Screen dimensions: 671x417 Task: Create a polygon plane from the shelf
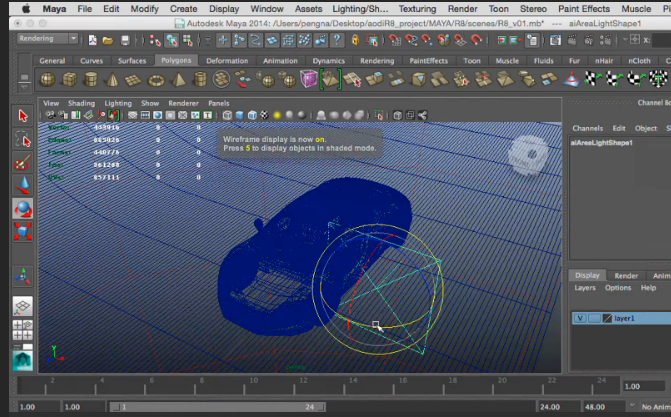click(x=133, y=80)
